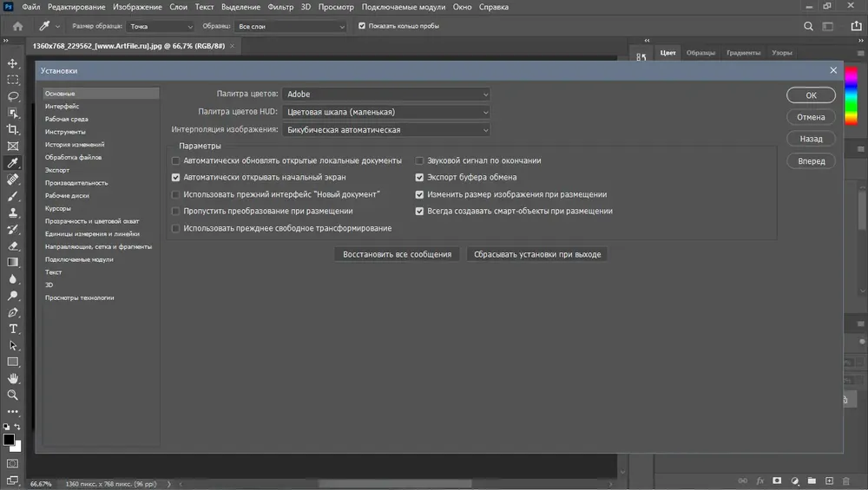This screenshot has width=868, height=490.
Task: Select the Hand tool
Action: pyautogui.click(x=13, y=379)
